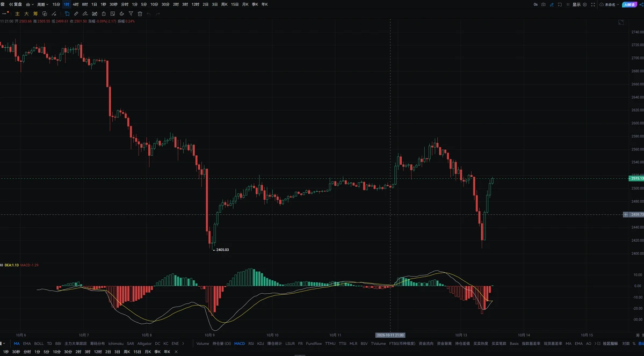Click the filter funnel icon
Image resolution: width=644 pixels, height=356 pixels.
[x=131, y=13]
